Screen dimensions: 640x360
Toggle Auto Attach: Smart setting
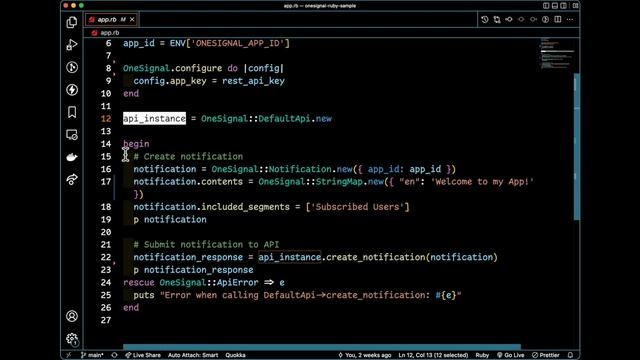(x=193, y=355)
